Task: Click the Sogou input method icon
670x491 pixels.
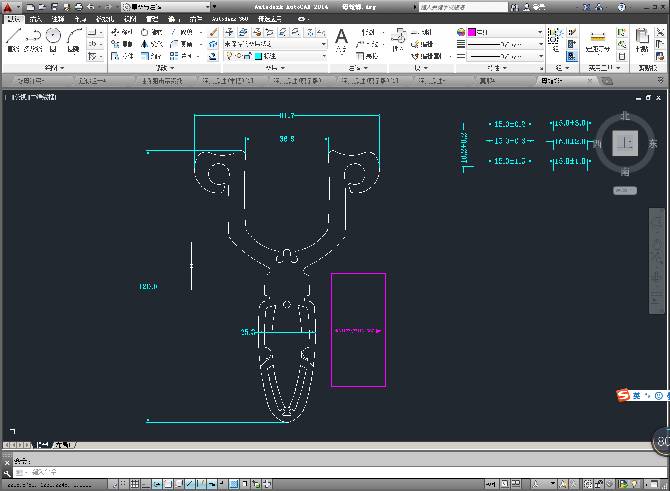Action: pyautogui.click(x=623, y=395)
